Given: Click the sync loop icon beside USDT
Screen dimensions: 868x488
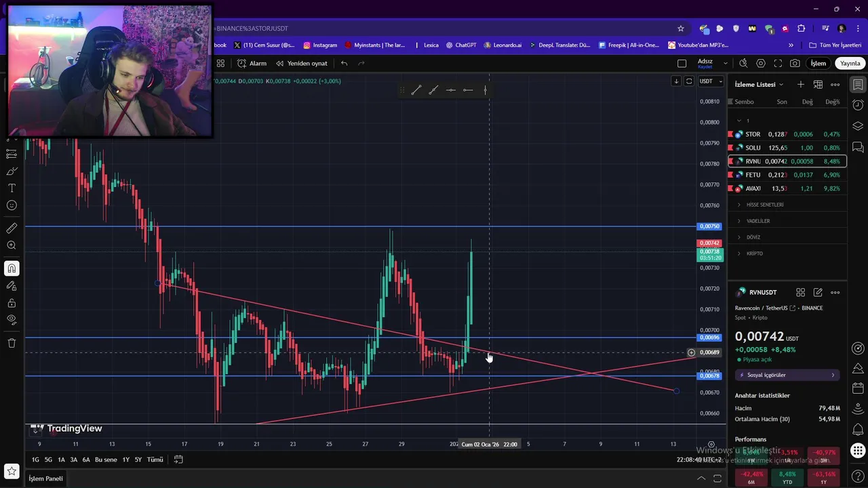Looking at the screenshot, I should tap(689, 81).
